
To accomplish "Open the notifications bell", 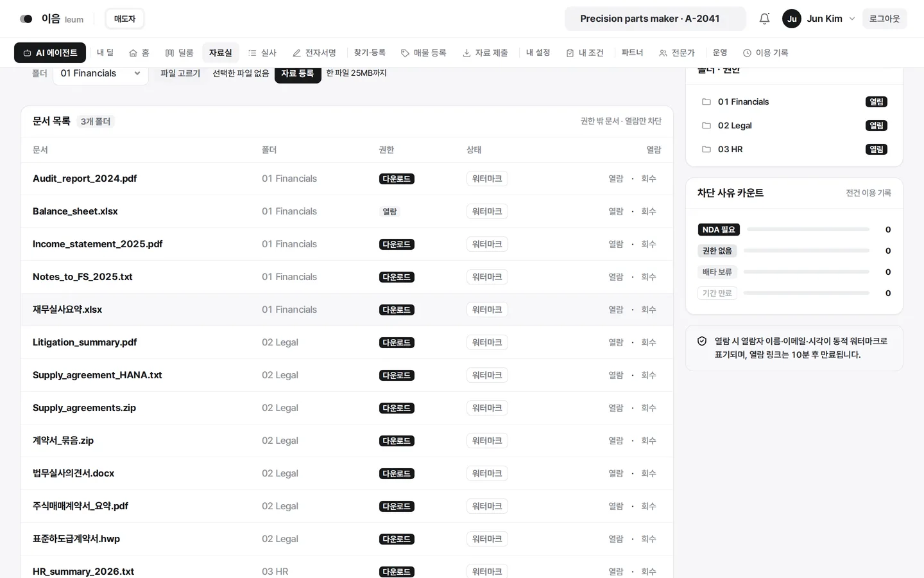I will tap(764, 19).
